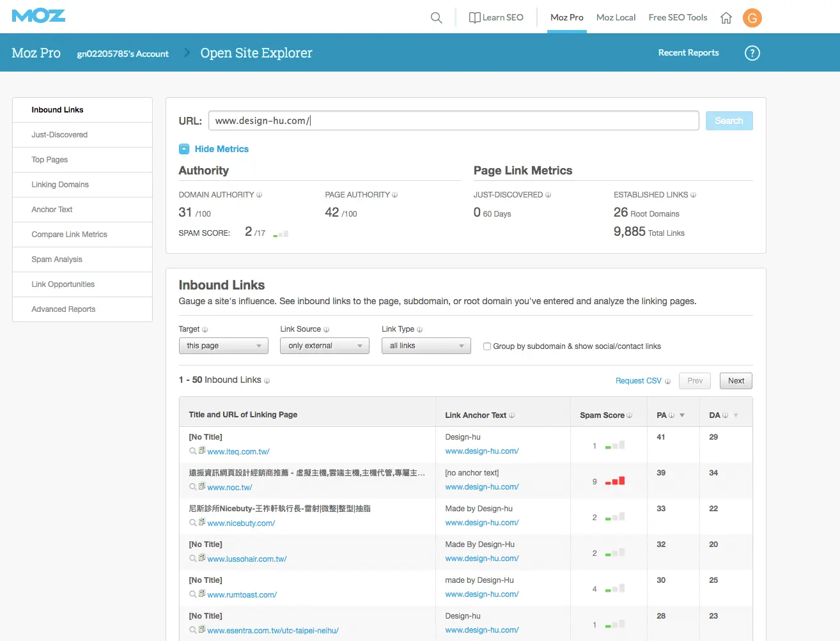
Task: Click info icon in Link Anchor Text header
Action: click(511, 415)
